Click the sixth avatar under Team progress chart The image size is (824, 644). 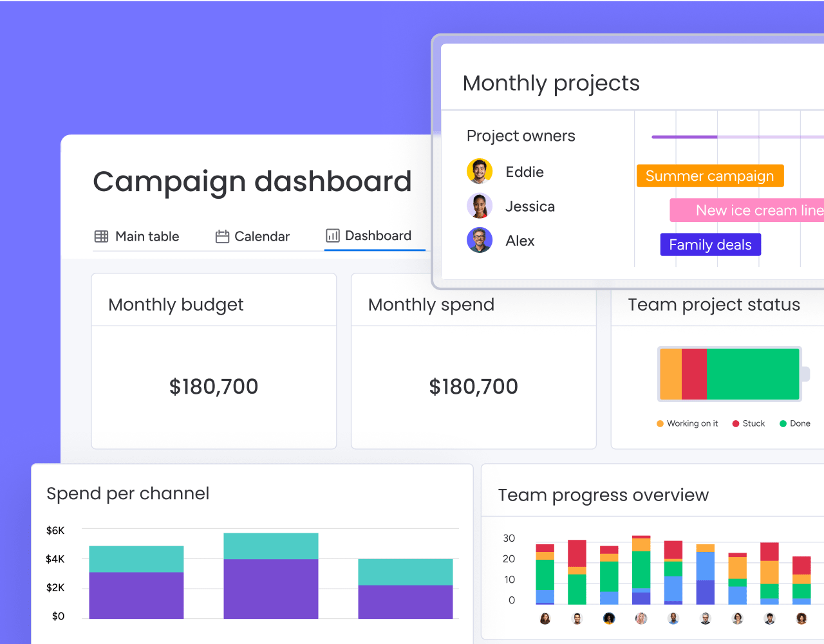[x=706, y=618]
